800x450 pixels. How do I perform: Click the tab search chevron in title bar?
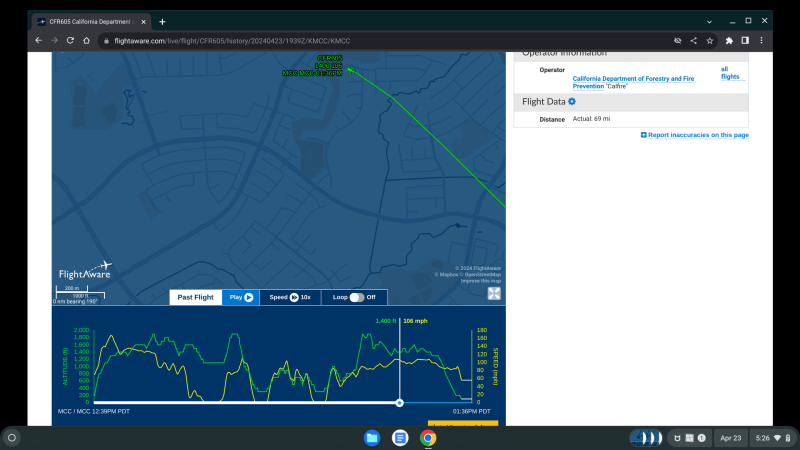709,21
